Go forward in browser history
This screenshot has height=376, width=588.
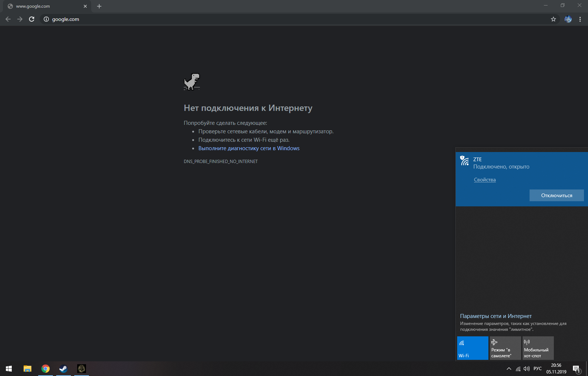20,19
